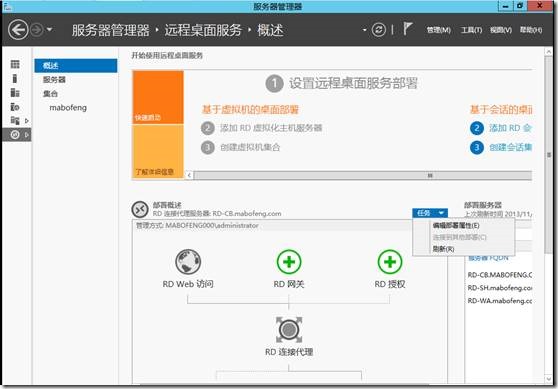Viewport: 558px width, 389px height.
Task: Click the deployment overview icon
Action: click(140, 209)
